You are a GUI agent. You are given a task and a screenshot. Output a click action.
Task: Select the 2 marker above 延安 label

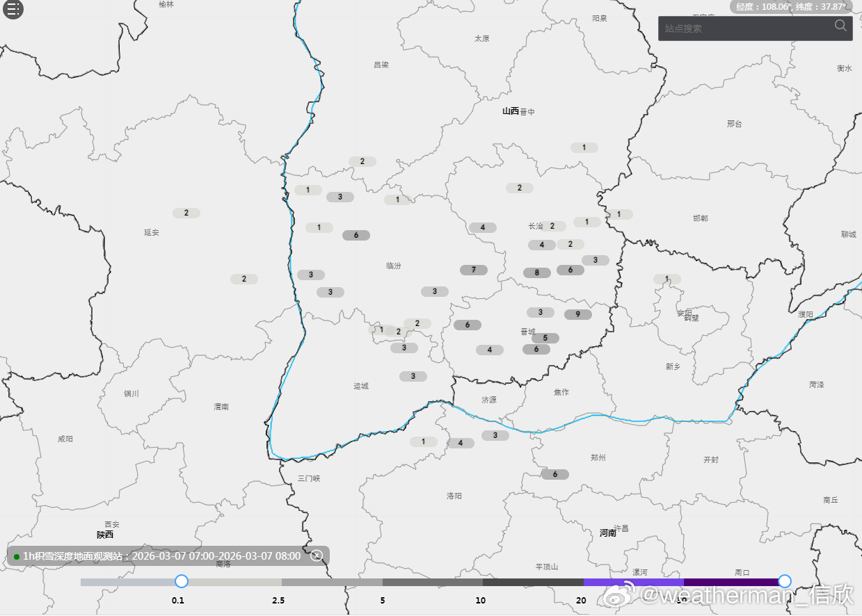click(x=186, y=213)
